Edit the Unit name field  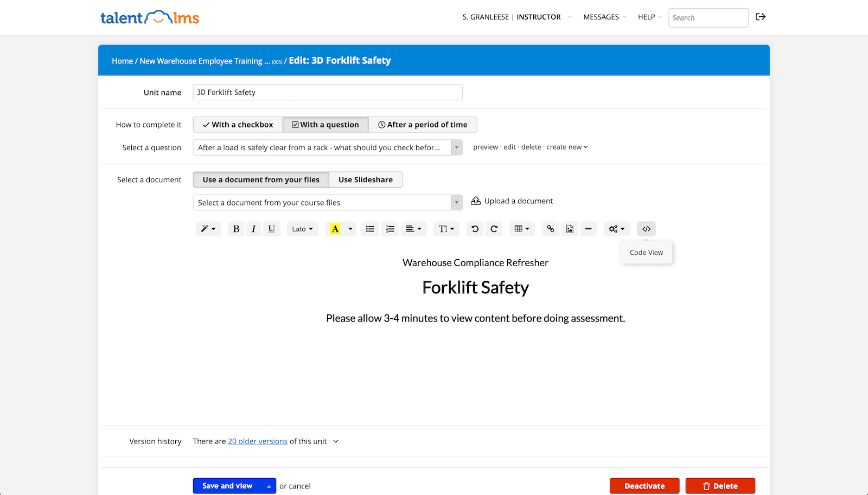pyautogui.click(x=328, y=93)
